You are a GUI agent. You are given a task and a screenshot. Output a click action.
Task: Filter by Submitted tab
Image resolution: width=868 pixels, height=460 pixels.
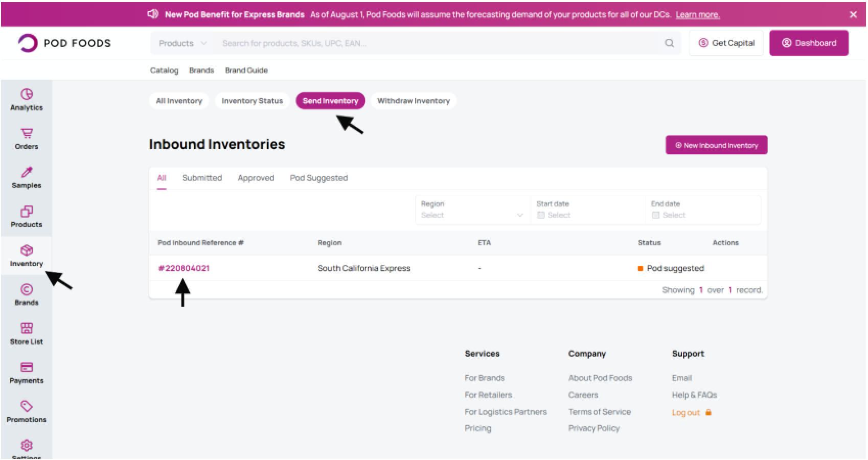point(202,178)
